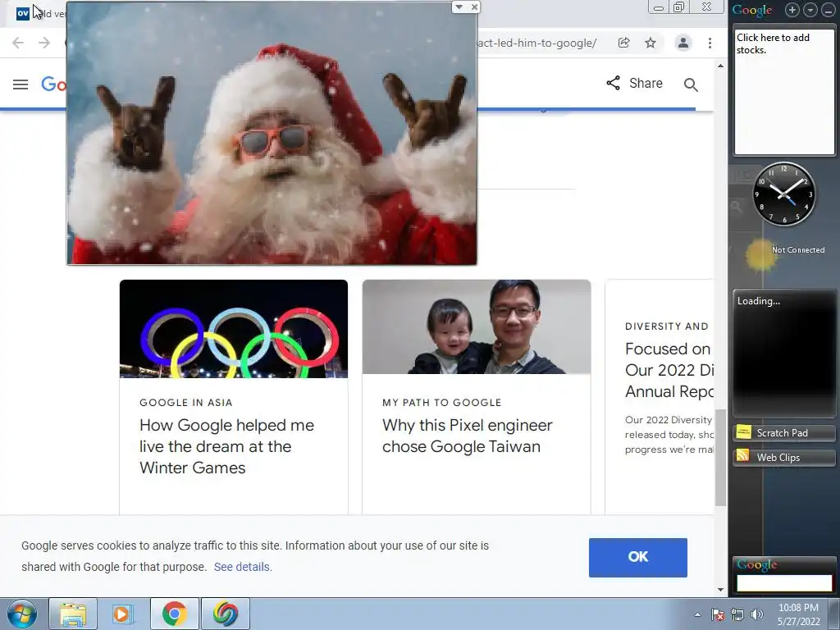
Task: Open the Santa popup dropdown arrow
Action: click(x=459, y=7)
